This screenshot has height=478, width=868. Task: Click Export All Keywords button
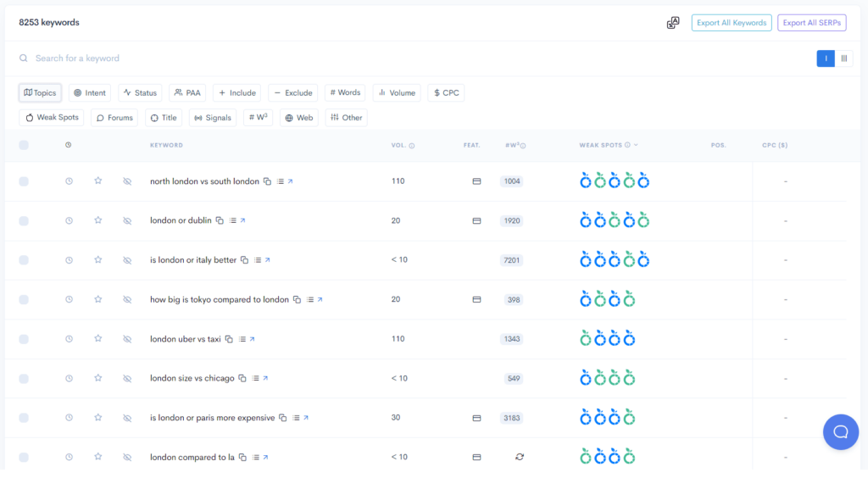click(732, 23)
